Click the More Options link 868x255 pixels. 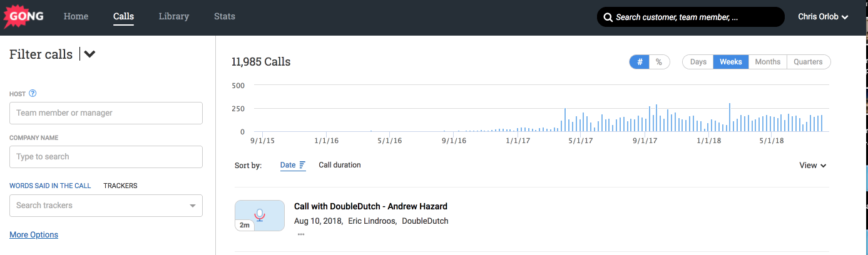coord(34,235)
